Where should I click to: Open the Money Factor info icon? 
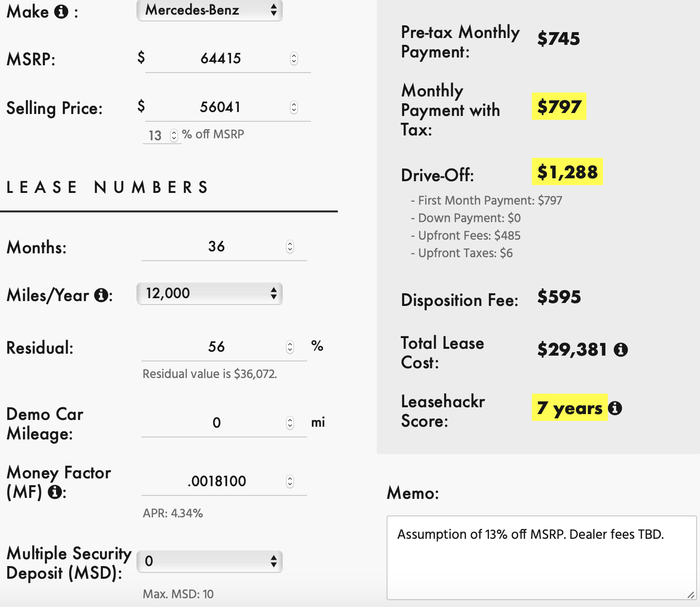click(x=55, y=492)
